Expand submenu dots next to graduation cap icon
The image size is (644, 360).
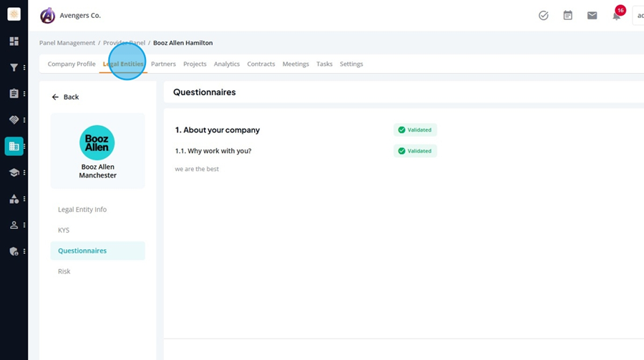click(x=24, y=172)
